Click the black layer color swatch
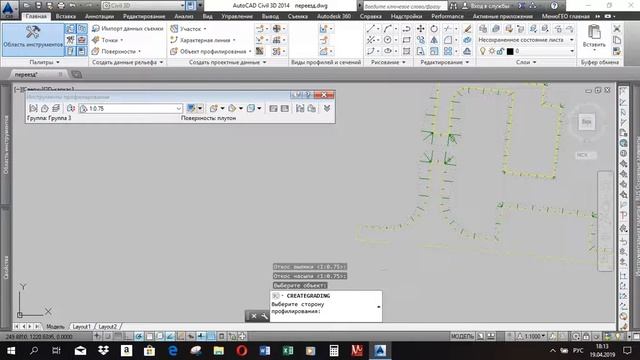Image resolution: width=640 pixels, height=360 pixels. pos(510,51)
